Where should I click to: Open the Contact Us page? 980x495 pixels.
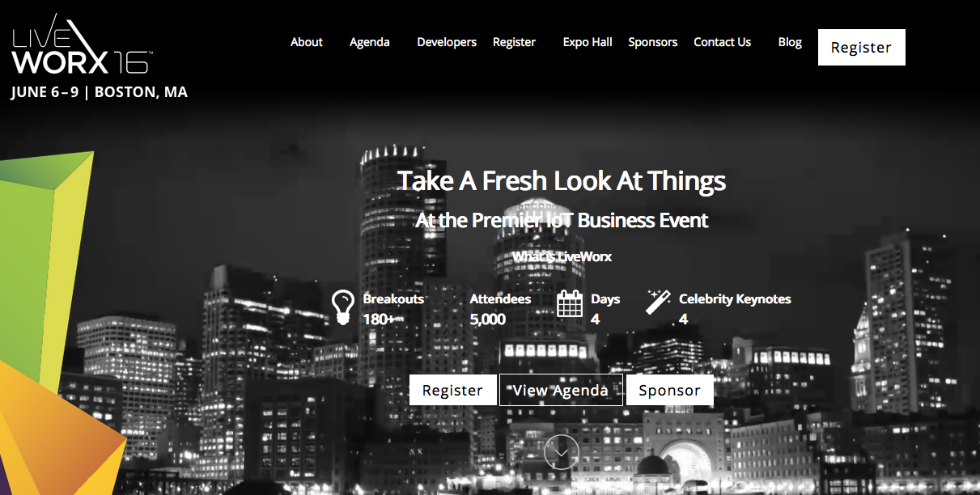click(x=723, y=42)
